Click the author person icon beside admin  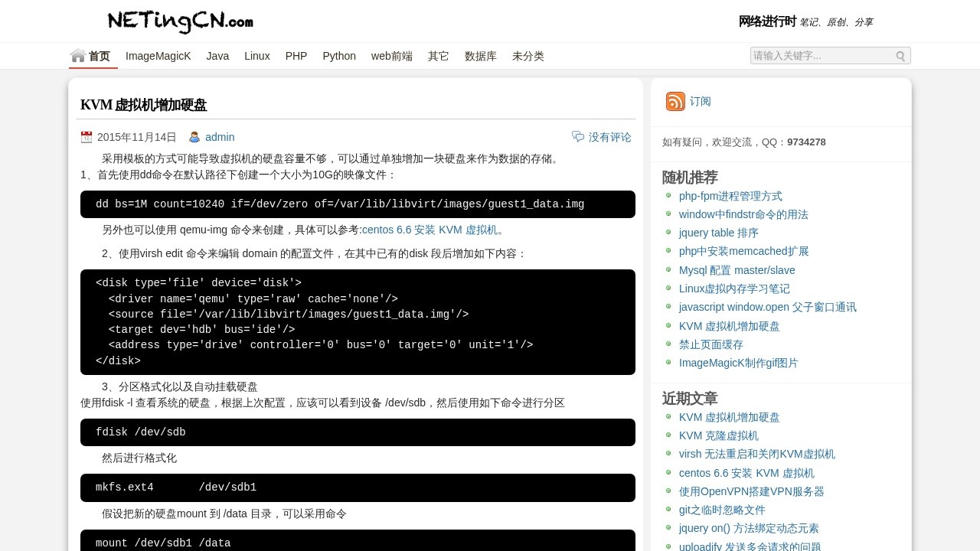pyautogui.click(x=193, y=137)
